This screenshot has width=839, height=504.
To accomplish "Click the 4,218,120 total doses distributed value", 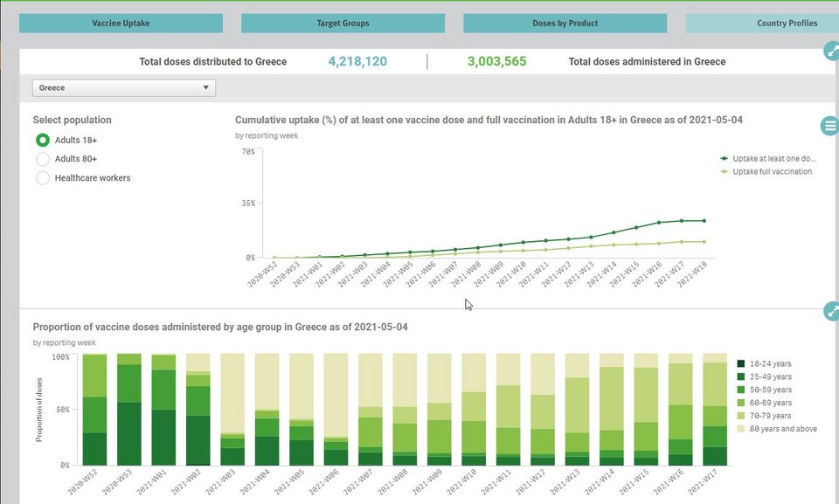I will coord(357,62).
